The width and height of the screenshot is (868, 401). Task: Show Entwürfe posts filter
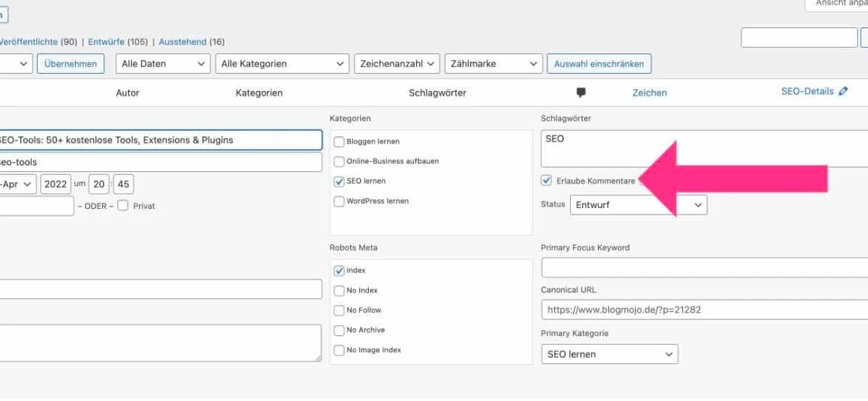[106, 42]
